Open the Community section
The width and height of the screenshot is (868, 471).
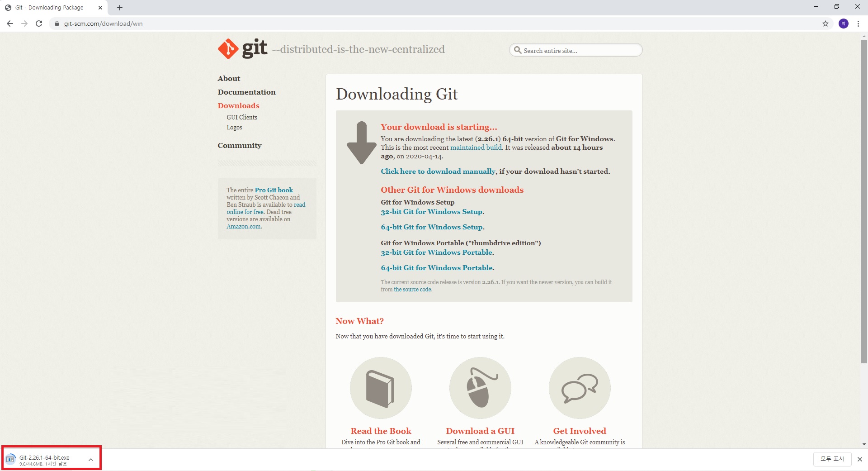tap(240, 146)
